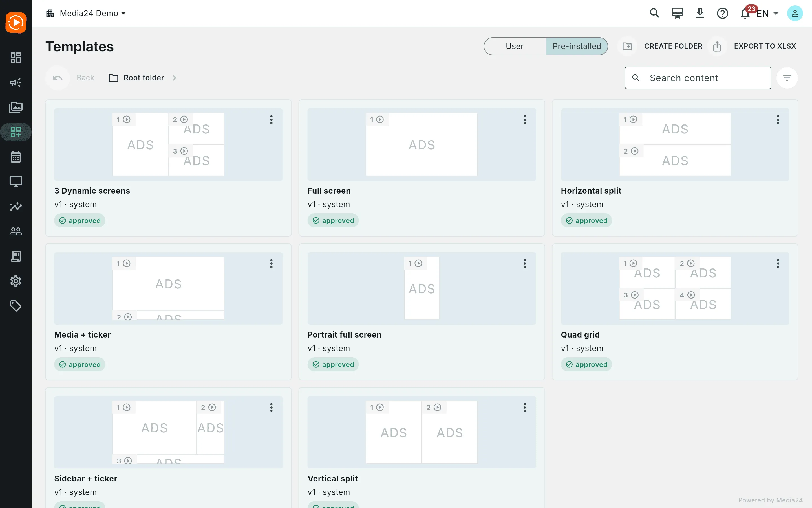Screen dimensions: 812x508
Task: Open the users group icon
Action: pyautogui.click(x=16, y=231)
